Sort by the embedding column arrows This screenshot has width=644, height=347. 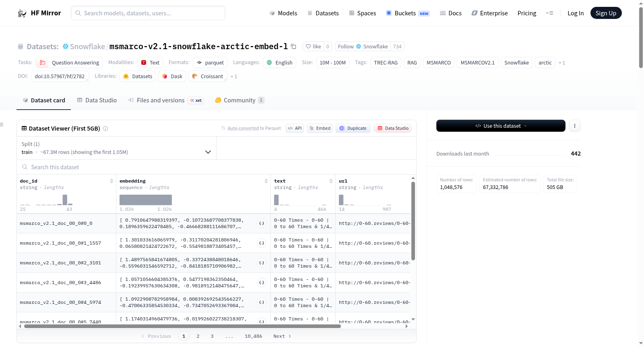click(x=266, y=181)
